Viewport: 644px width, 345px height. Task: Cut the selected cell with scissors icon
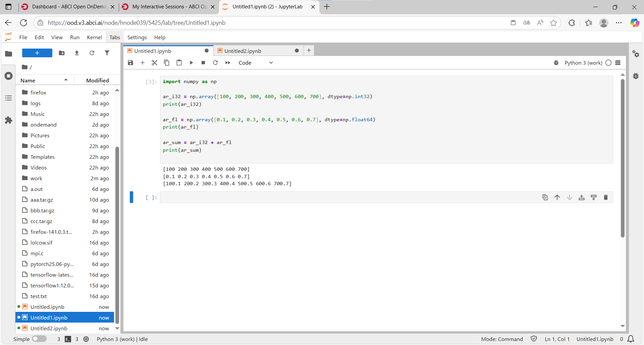155,63
